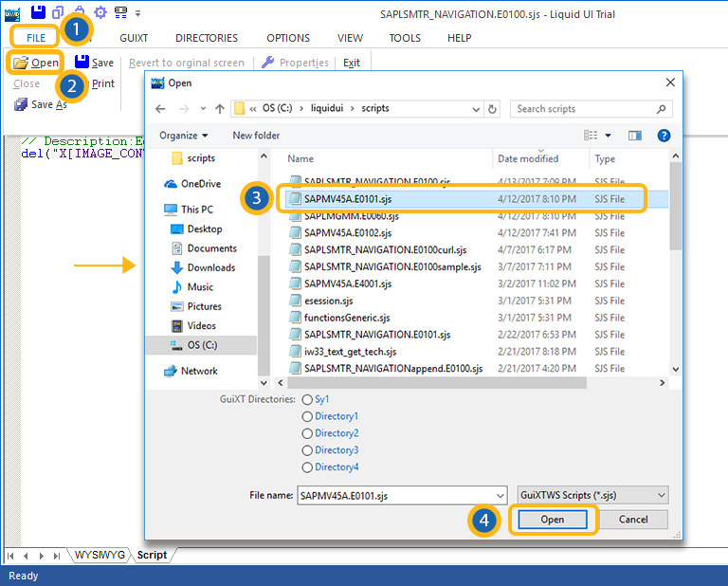This screenshot has height=586, width=728.
Task: Select the Sy1 GuiXT directory radio button
Action: tap(307, 399)
